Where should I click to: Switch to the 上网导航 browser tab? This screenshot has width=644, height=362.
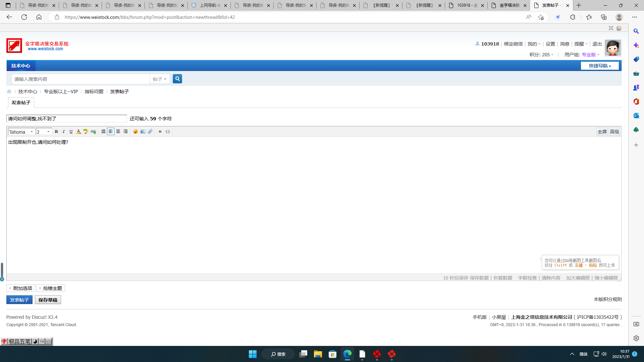point(209,5)
